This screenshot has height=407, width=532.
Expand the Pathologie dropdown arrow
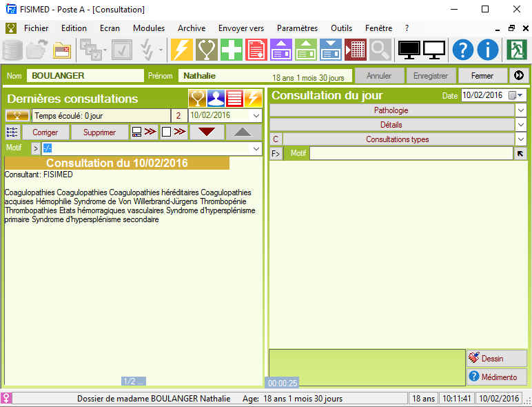point(521,110)
